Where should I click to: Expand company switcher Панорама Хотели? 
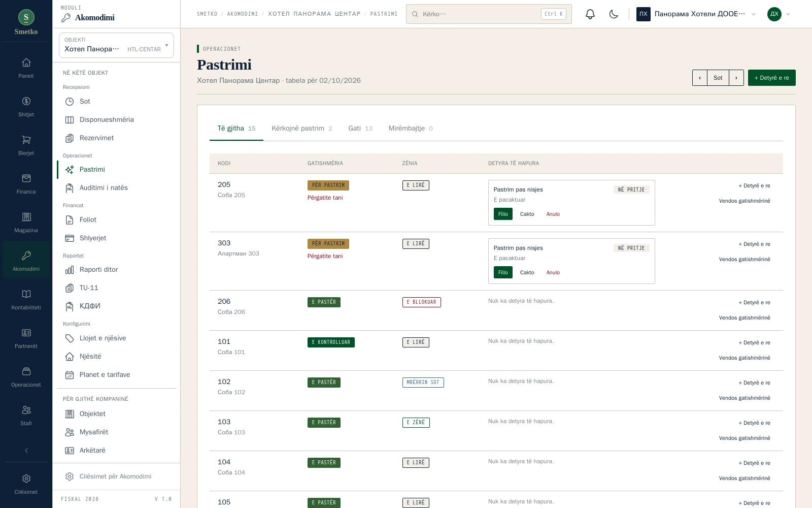(696, 14)
